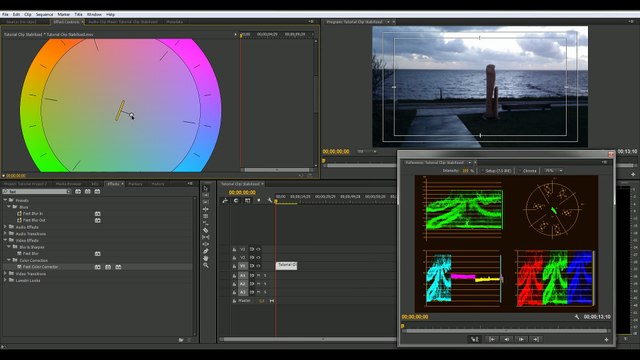Expand the Video Transitions folder
640x360 pixels.
coord(5,273)
